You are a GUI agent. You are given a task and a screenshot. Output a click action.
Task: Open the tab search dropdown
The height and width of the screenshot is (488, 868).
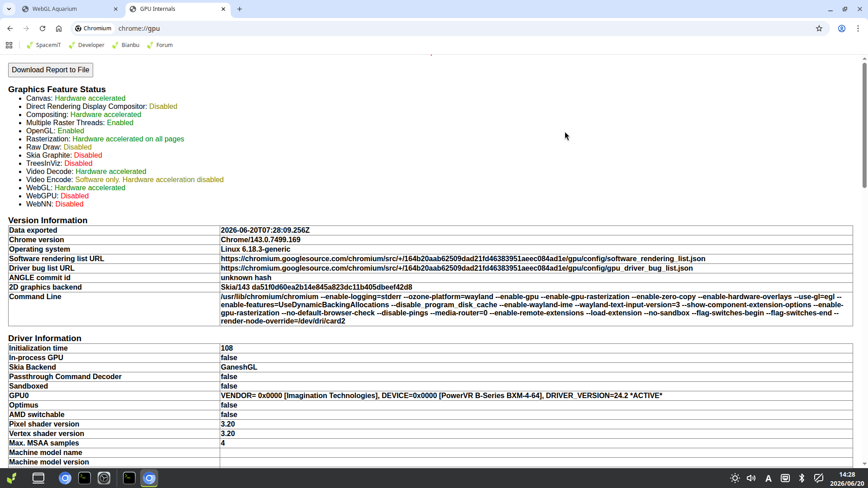(x=9, y=9)
